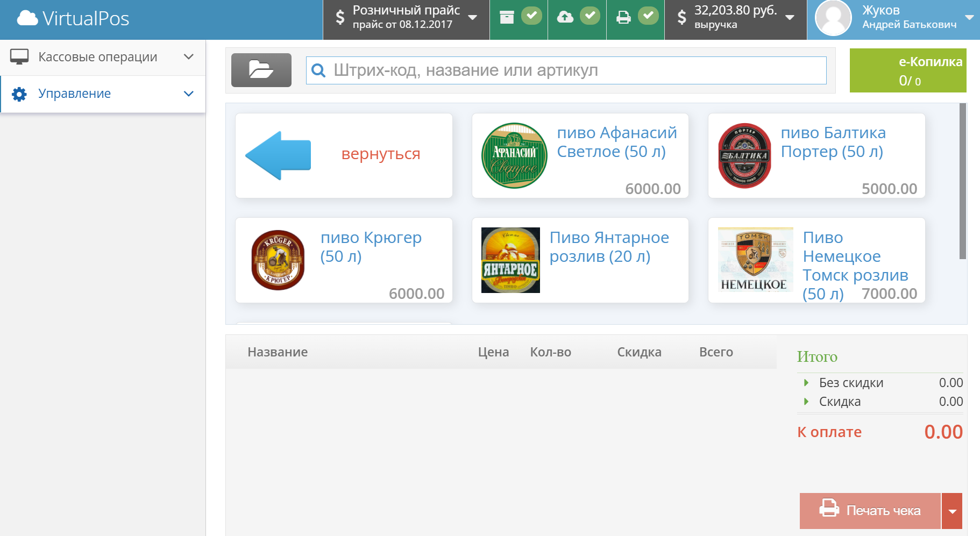The height and width of the screenshot is (536, 980).
Task: Expand the Кассовые операции chevron
Action: [x=189, y=56]
